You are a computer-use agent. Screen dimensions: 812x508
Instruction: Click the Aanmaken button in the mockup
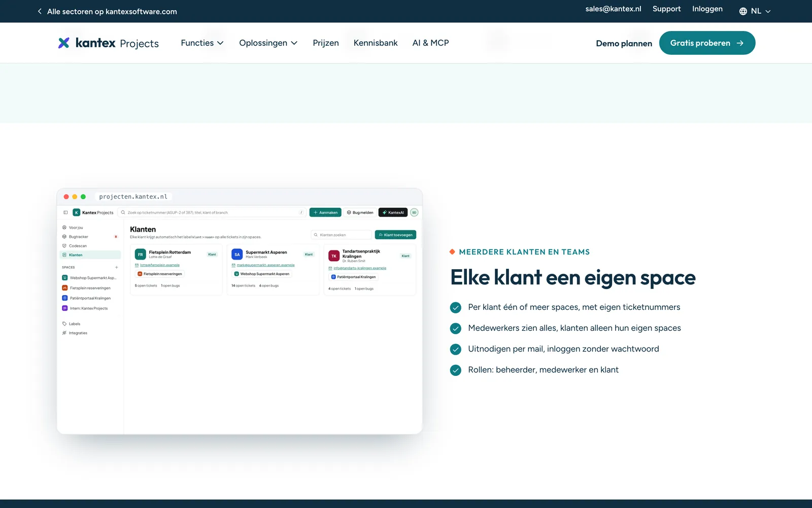pos(325,212)
